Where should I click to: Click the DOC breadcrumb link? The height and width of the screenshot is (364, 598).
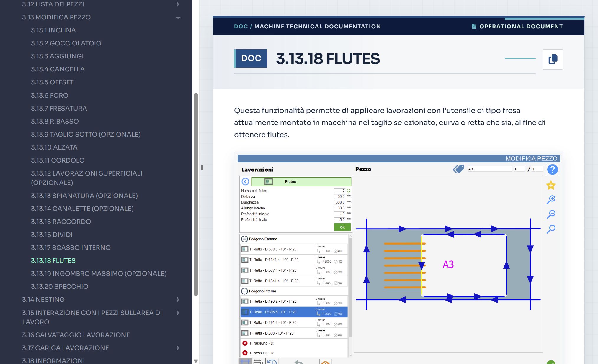point(241,27)
